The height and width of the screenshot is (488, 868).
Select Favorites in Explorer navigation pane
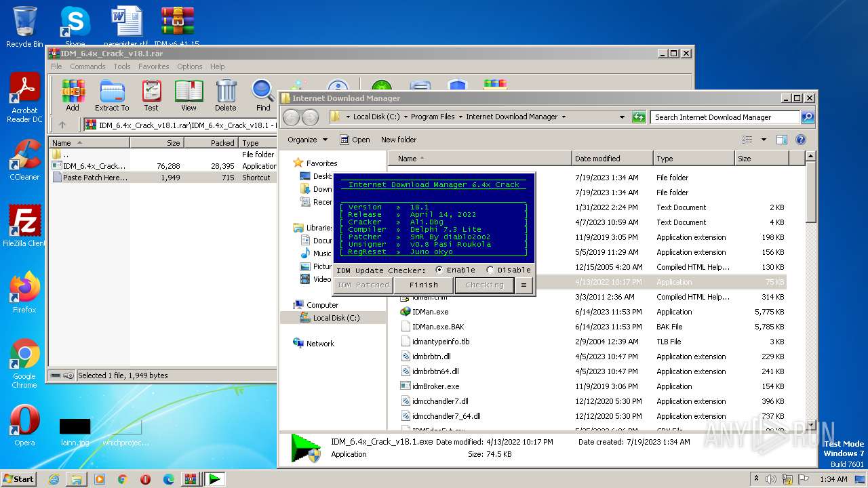point(321,163)
